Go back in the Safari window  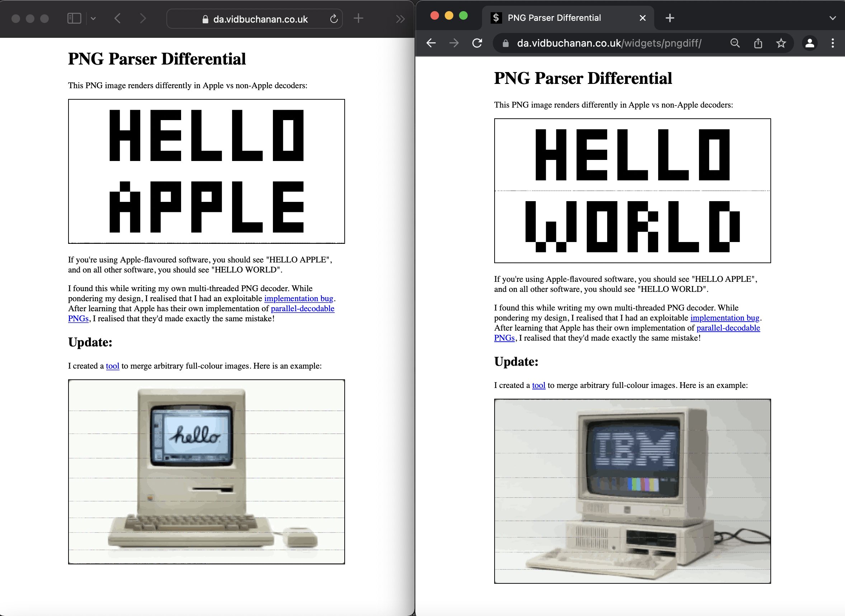[118, 18]
